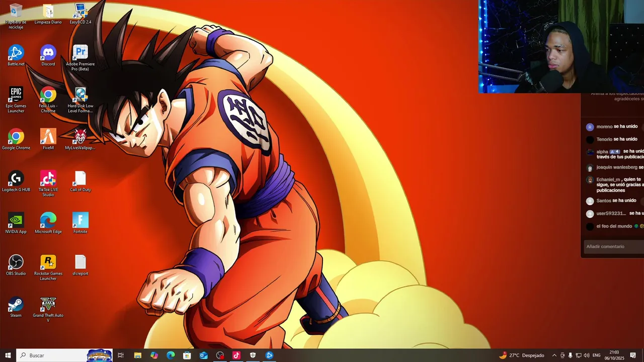Open Task View from the taskbar

click(x=121, y=355)
